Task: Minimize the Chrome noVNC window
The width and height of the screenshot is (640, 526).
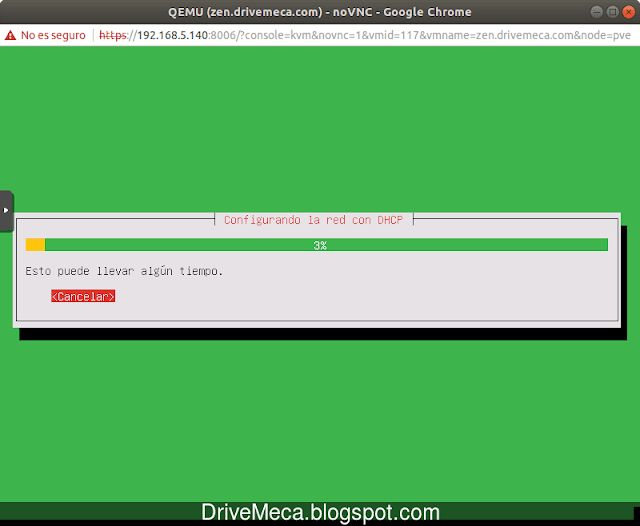Action: tap(596, 12)
